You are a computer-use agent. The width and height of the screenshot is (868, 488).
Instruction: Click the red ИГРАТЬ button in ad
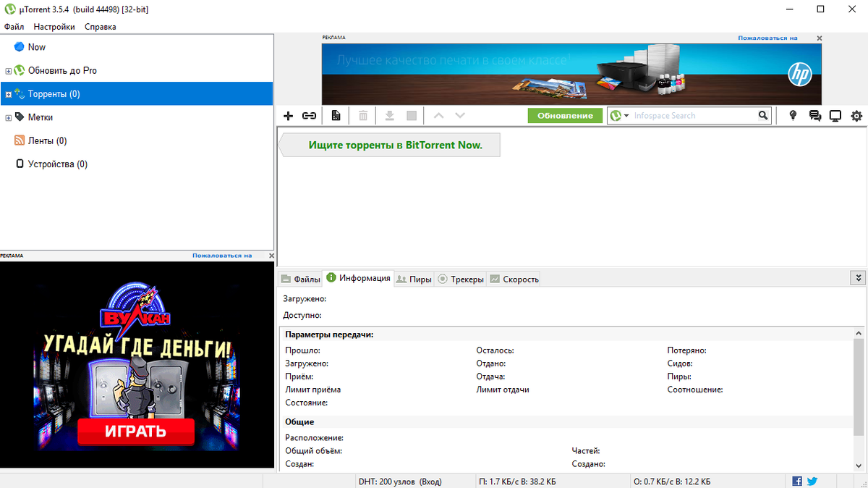pos(136,432)
